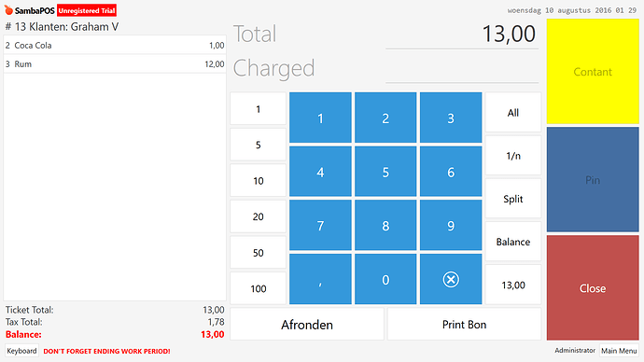Viewport: 644px width, 362px height.
Task: Click the SambaPOS logo icon
Action: (x=8, y=10)
